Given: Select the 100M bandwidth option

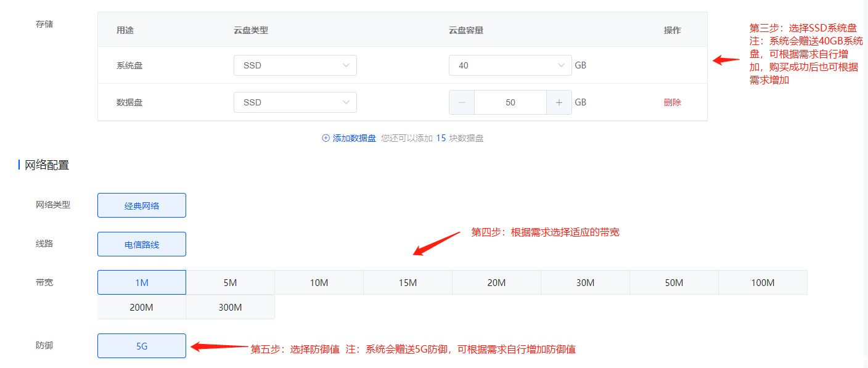Looking at the screenshot, I should (x=763, y=282).
